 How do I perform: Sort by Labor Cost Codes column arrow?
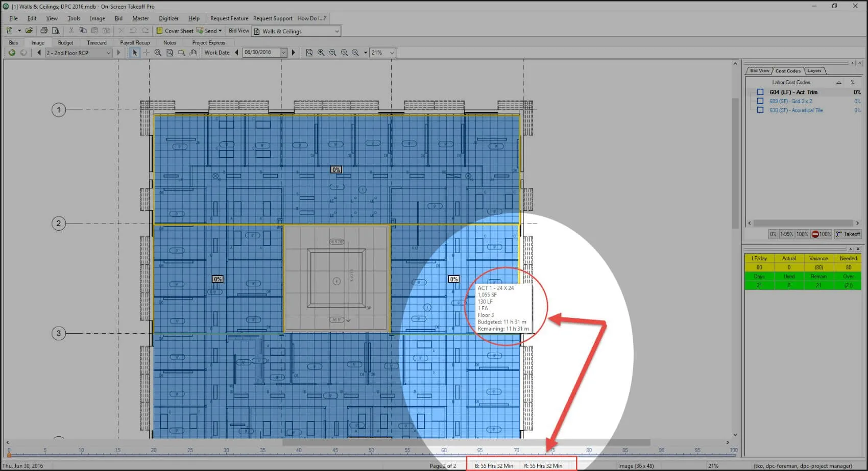pyautogui.click(x=839, y=82)
